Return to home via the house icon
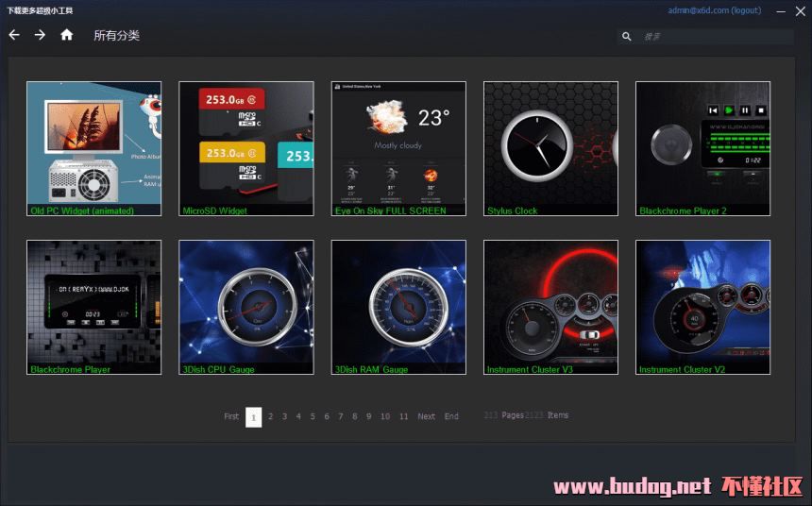 point(67,35)
